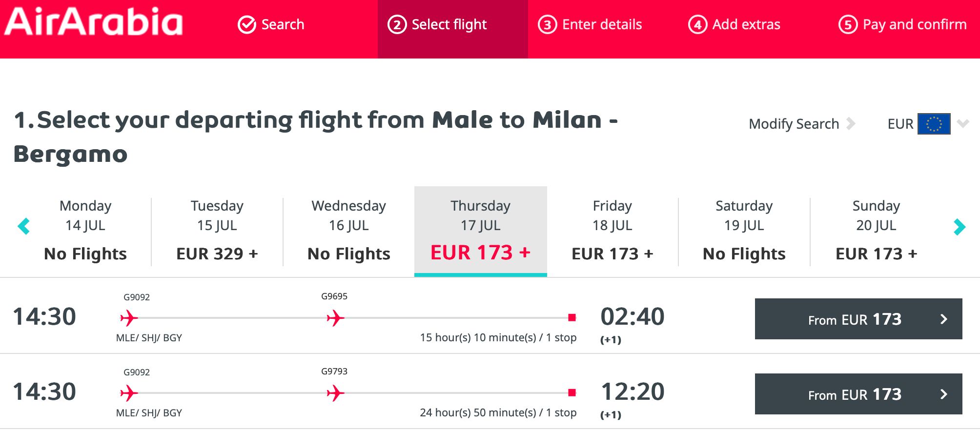Open the Select flight step

click(x=452, y=25)
